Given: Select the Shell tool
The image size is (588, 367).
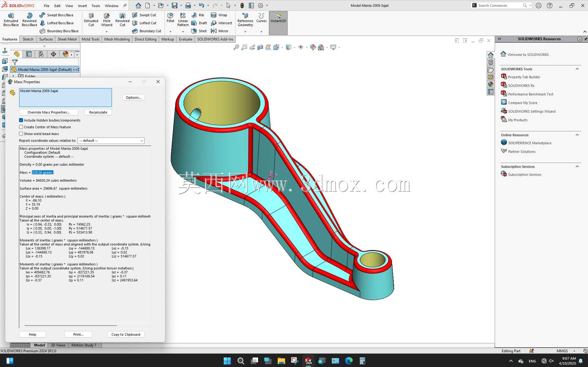Looking at the screenshot, I should point(199,31).
